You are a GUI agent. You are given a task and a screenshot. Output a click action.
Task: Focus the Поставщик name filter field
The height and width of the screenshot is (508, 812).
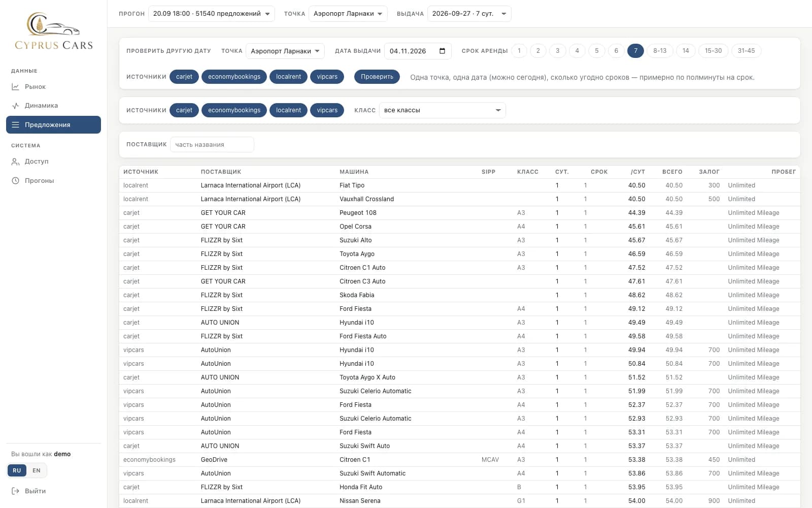coord(212,145)
